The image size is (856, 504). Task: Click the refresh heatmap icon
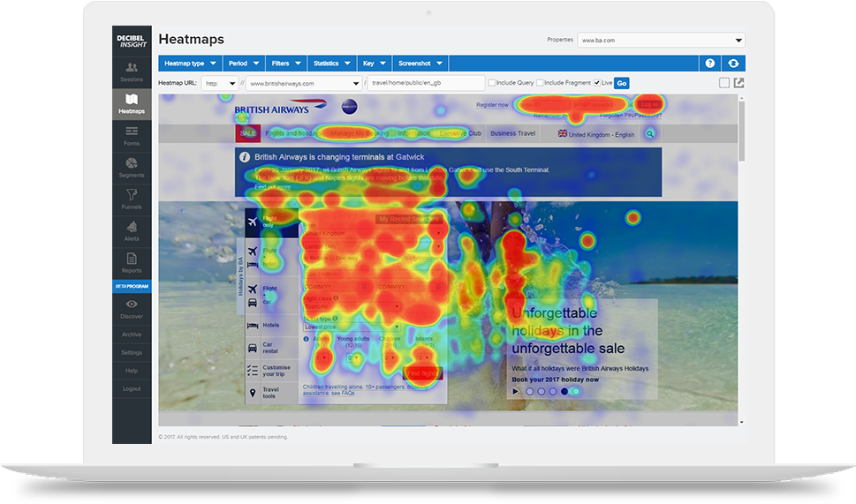click(733, 64)
